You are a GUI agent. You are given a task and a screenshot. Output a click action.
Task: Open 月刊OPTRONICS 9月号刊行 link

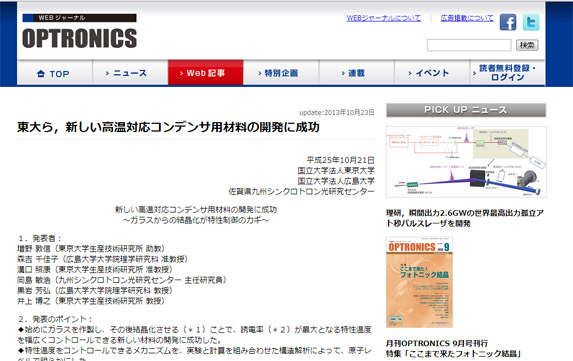click(x=437, y=343)
